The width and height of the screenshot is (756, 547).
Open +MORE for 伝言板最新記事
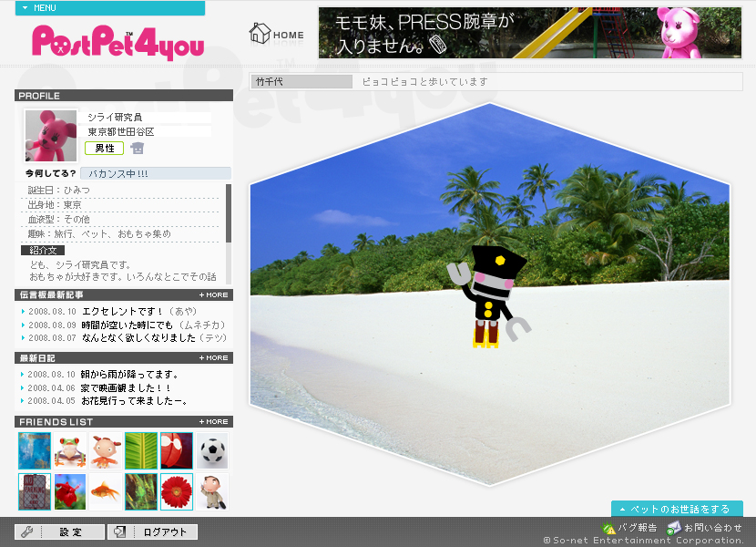click(213, 294)
